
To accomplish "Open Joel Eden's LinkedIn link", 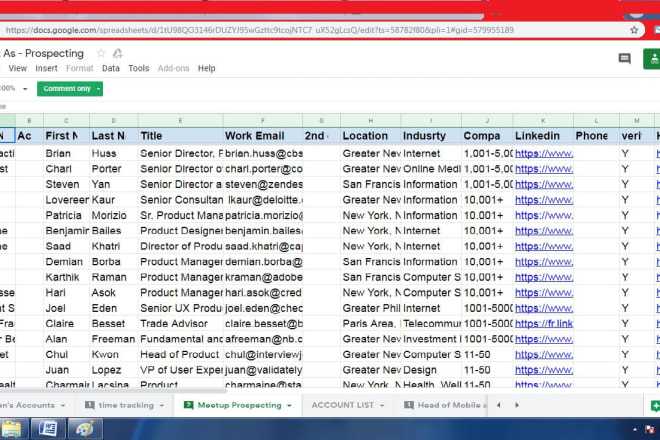I will [x=543, y=308].
